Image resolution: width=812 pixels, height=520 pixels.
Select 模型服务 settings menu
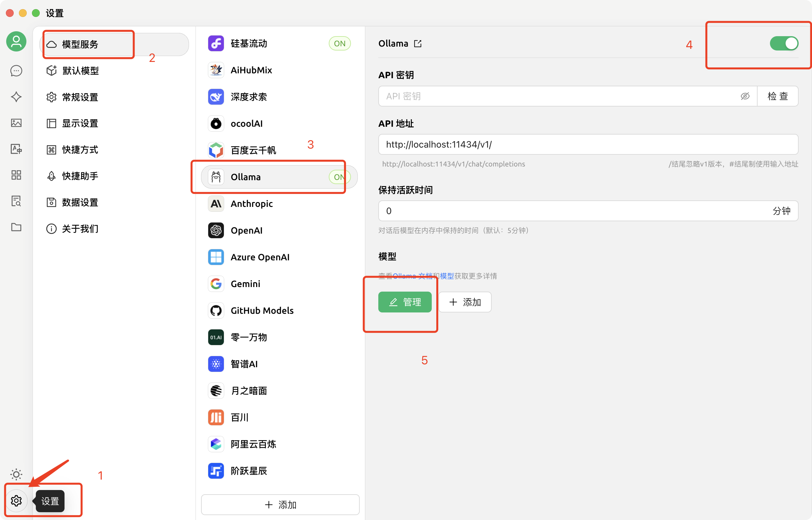pos(114,44)
